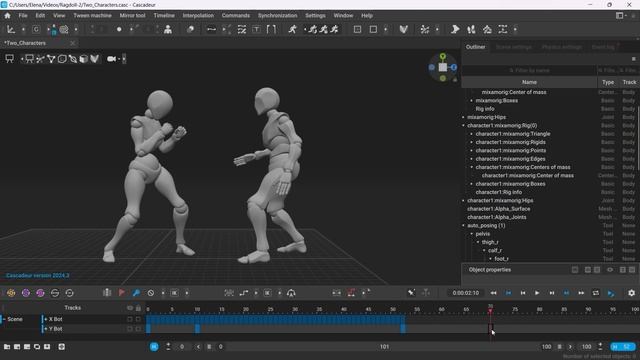
Task: Toggle loop playback button
Action: click(596, 293)
